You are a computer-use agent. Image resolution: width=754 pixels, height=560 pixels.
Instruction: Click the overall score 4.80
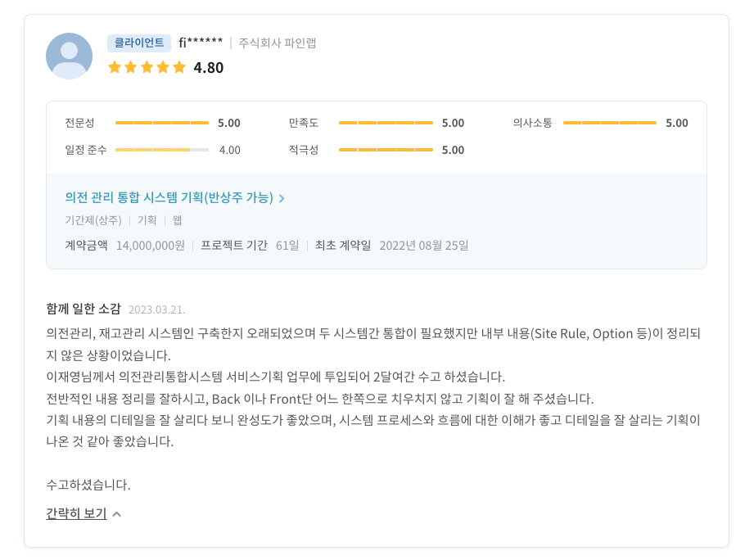[x=209, y=68]
